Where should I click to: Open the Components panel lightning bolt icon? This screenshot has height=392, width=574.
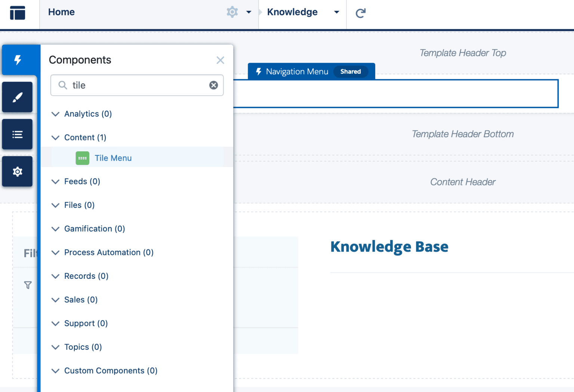tap(17, 60)
